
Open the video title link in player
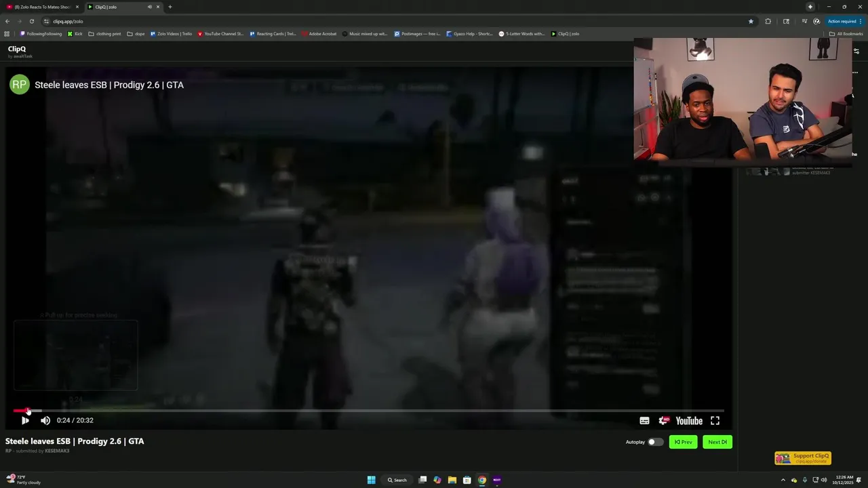109,85
